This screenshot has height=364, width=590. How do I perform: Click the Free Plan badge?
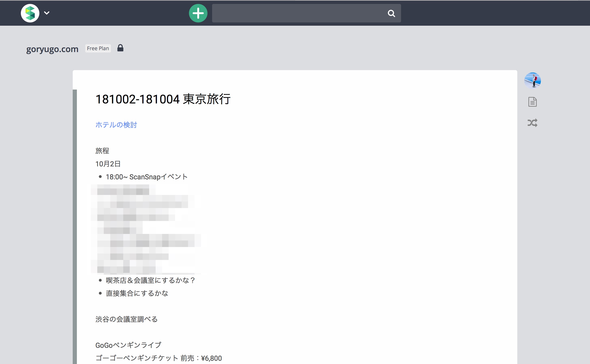(x=98, y=48)
